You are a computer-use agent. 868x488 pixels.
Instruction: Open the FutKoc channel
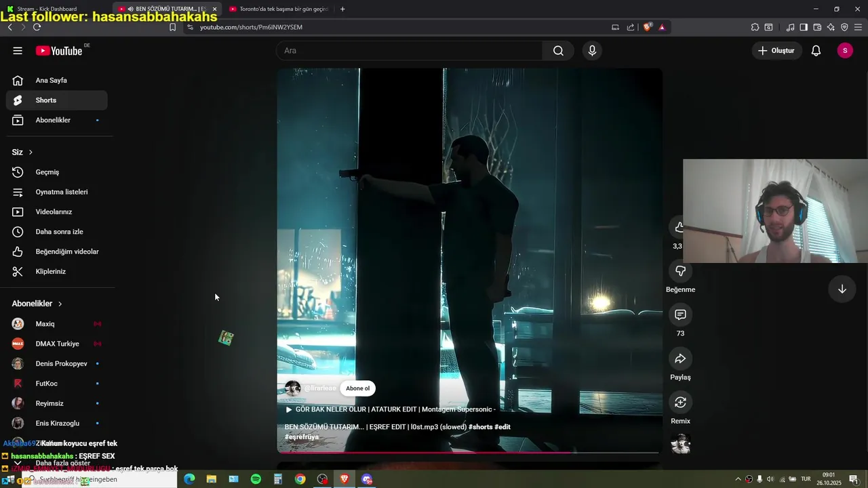pos(57,384)
